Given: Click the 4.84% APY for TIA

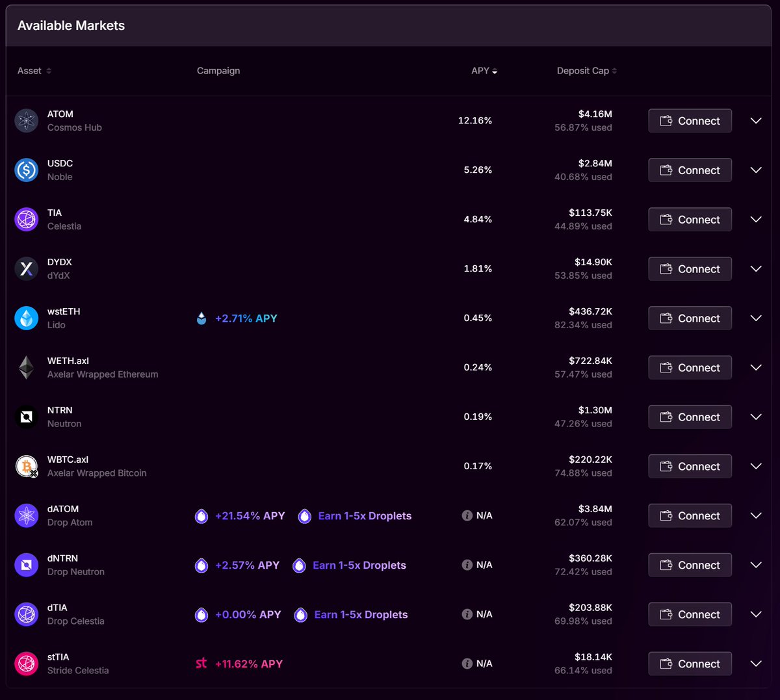Looking at the screenshot, I should (478, 220).
